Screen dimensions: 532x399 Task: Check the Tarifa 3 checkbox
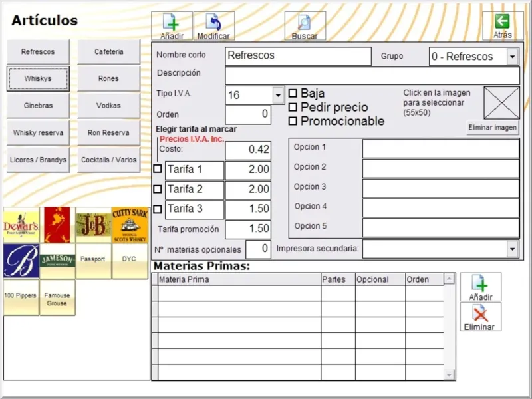158,209
